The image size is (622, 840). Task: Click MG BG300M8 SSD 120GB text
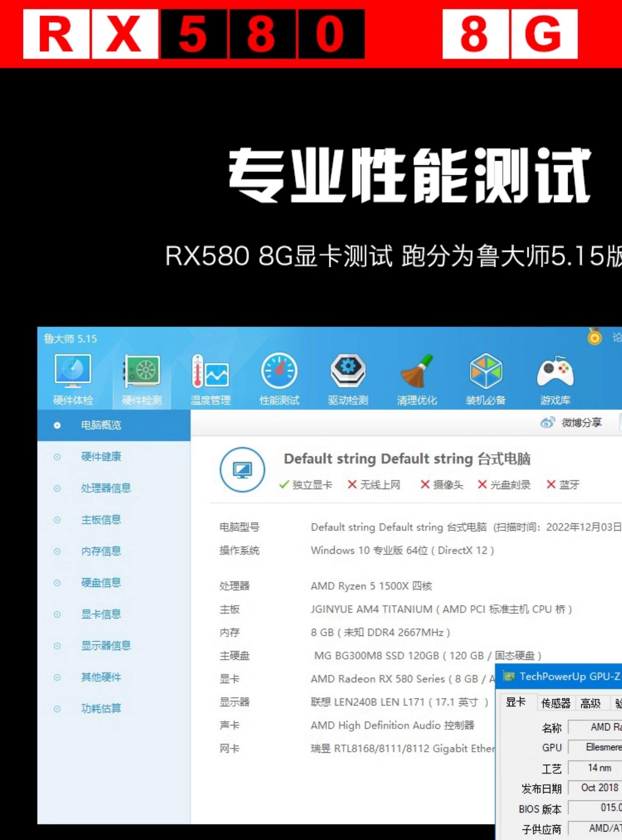point(428,656)
